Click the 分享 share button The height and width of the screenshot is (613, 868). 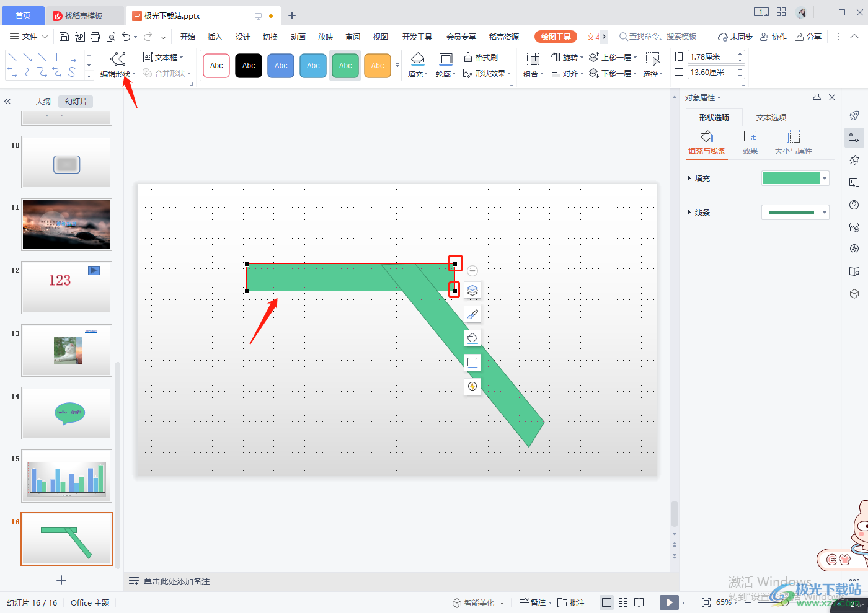[x=808, y=37]
